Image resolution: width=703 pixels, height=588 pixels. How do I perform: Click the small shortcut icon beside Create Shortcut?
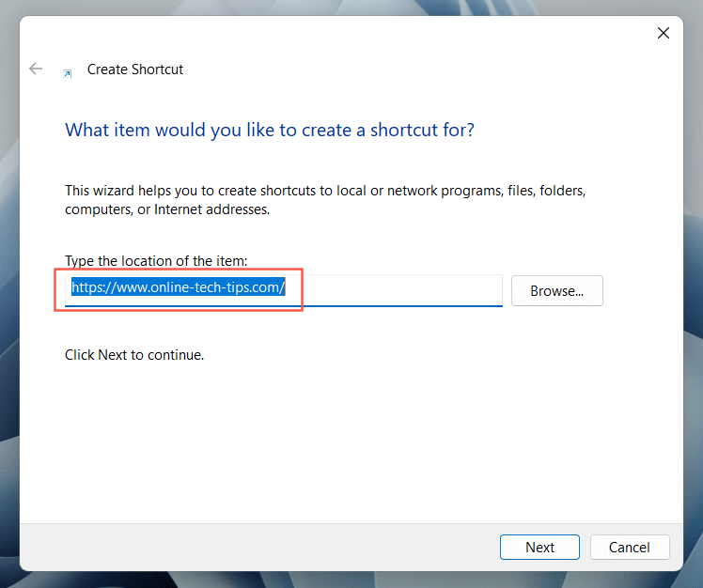(x=67, y=71)
